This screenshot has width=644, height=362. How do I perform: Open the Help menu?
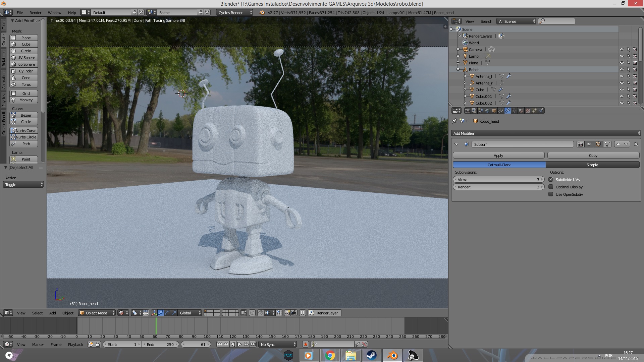[x=72, y=12]
